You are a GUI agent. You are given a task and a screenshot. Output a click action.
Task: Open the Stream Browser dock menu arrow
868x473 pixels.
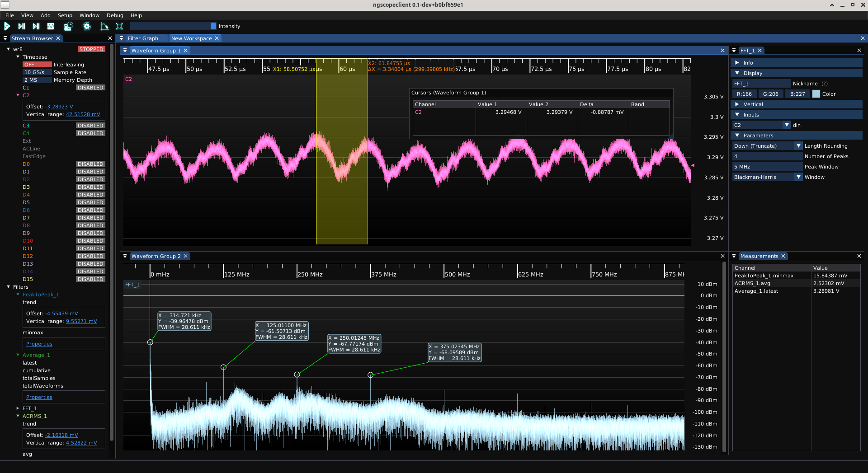5,38
